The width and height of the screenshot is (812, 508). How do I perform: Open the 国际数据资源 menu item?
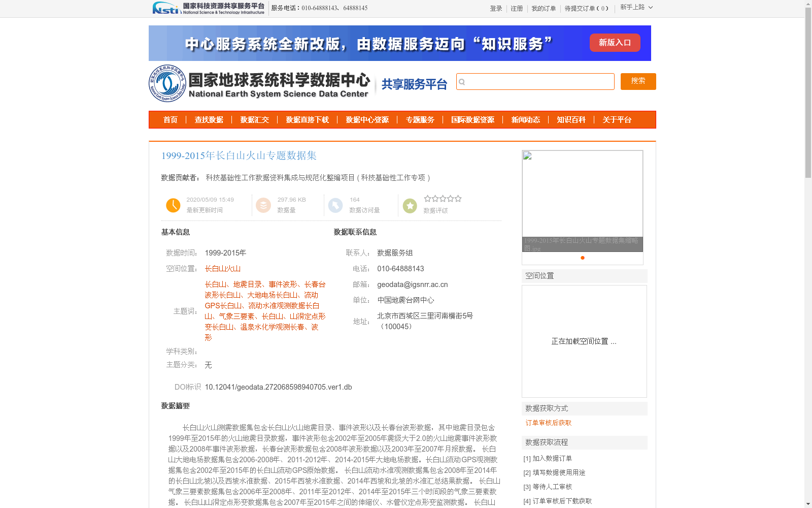pos(473,120)
